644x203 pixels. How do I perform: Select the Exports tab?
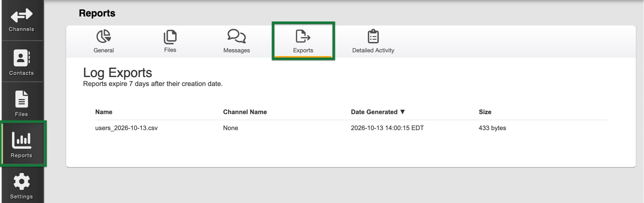tap(303, 41)
